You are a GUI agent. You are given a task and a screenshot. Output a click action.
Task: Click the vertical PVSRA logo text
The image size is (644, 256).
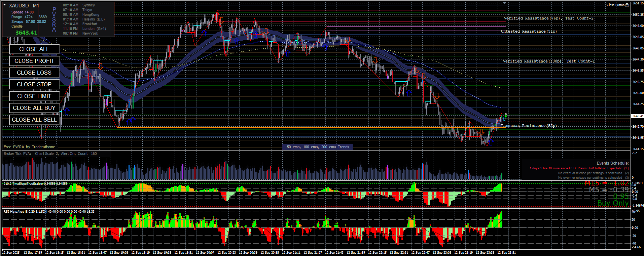point(54,20)
